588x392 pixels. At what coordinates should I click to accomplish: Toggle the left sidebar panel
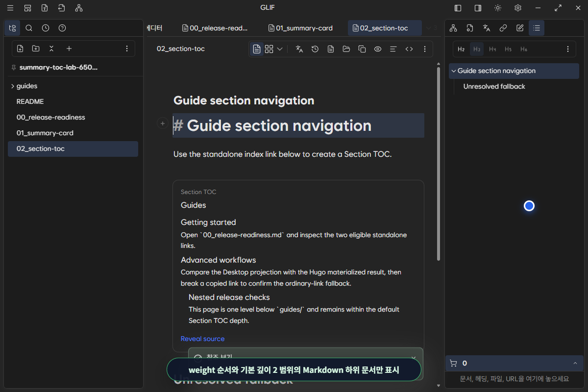[458, 8]
